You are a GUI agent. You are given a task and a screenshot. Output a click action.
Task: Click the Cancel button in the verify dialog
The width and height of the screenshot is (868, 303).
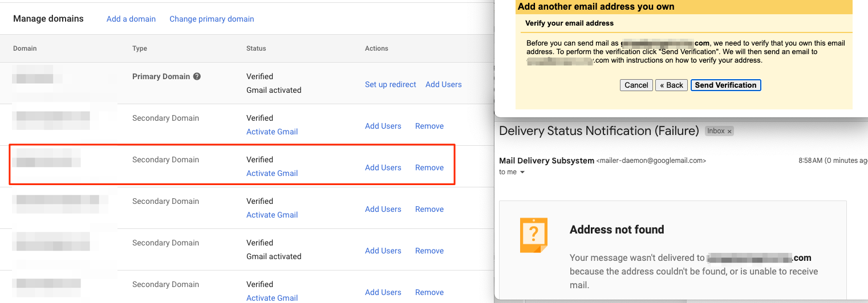(x=636, y=85)
